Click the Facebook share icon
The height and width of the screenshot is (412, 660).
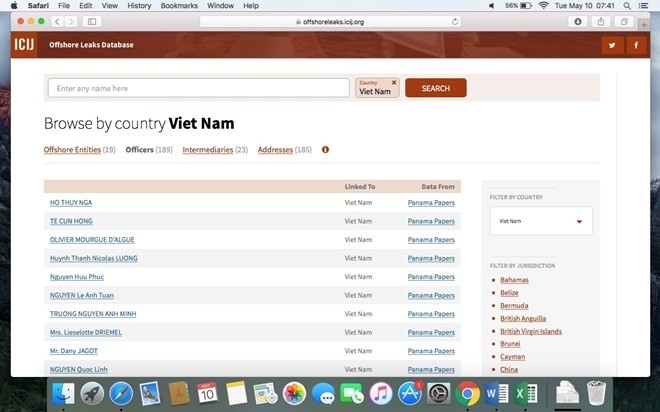pos(634,45)
